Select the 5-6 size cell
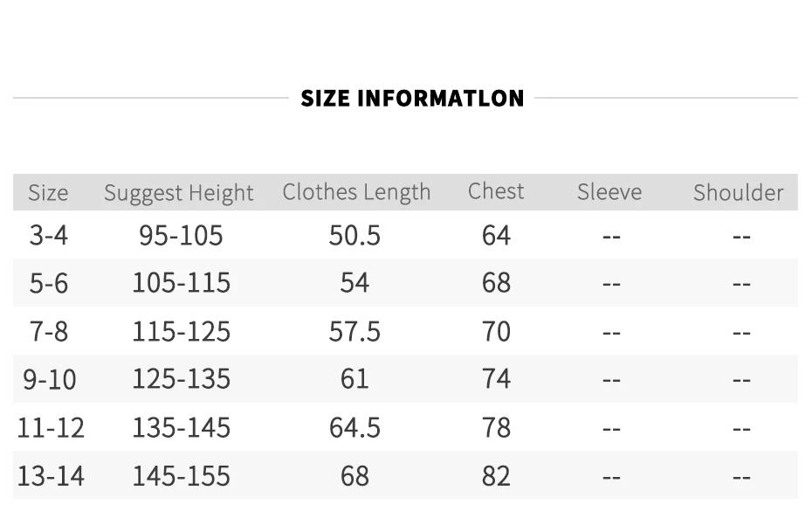 tap(48, 283)
